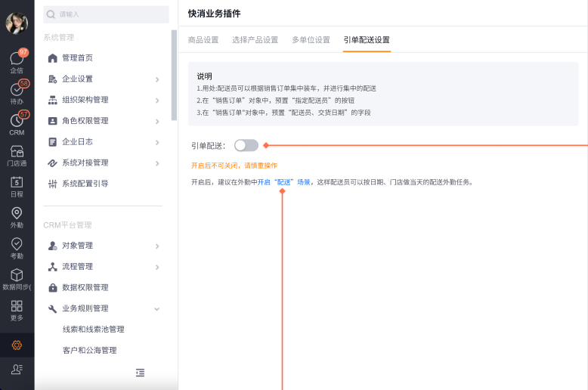Open 数据同步 cube icon
Screen dimensions: 588x390
click(x=17, y=275)
